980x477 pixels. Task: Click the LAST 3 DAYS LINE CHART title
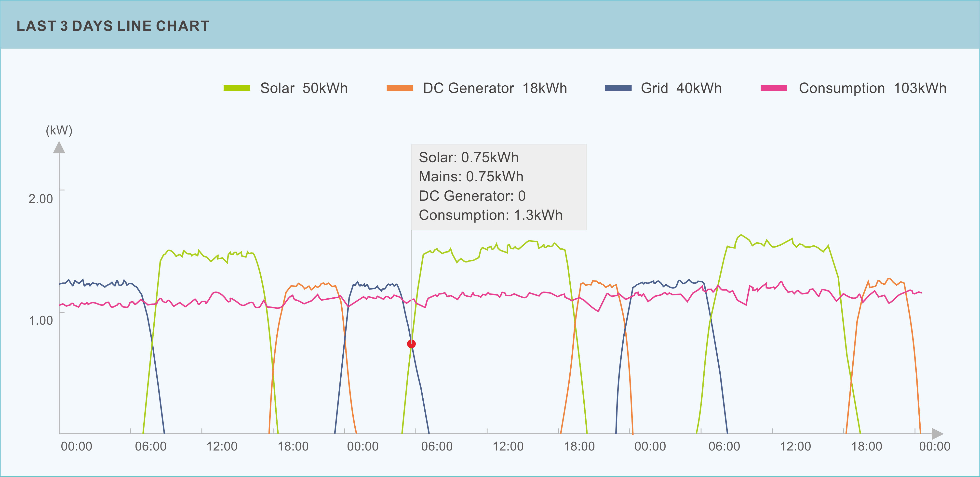[x=113, y=26]
